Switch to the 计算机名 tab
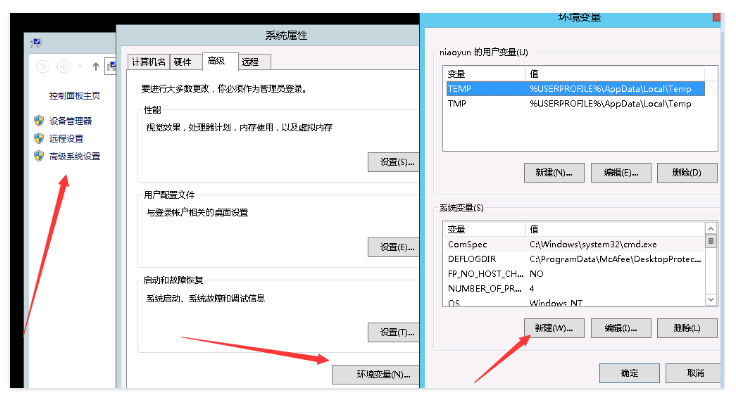This screenshot has width=736, height=397. click(x=148, y=62)
